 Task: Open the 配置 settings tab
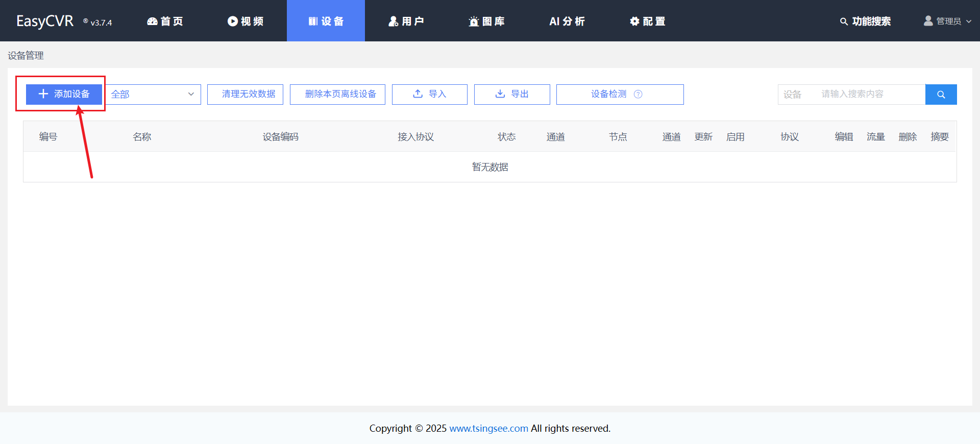point(647,21)
